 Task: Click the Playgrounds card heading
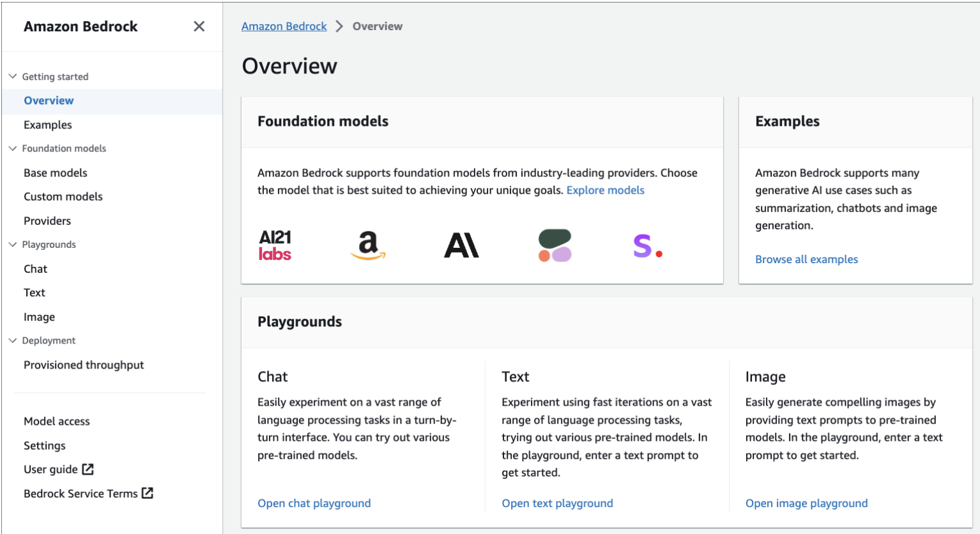pyautogui.click(x=300, y=322)
